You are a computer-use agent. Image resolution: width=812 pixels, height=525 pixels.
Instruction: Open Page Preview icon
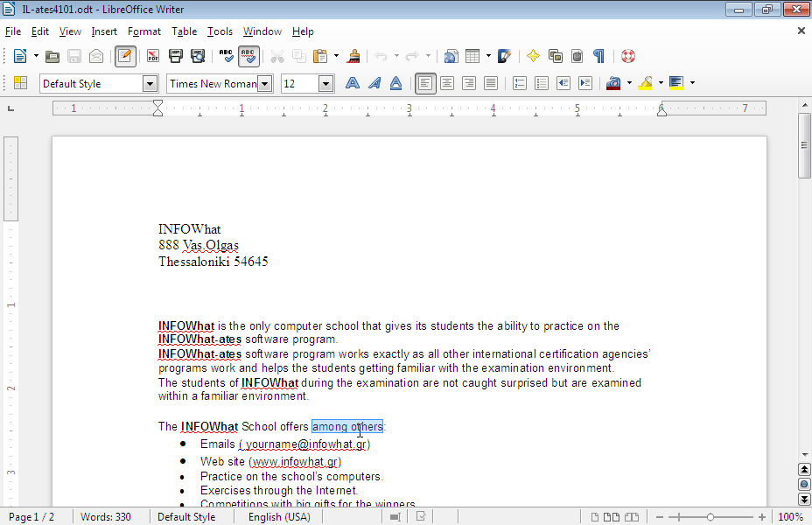[x=197, y=56]
